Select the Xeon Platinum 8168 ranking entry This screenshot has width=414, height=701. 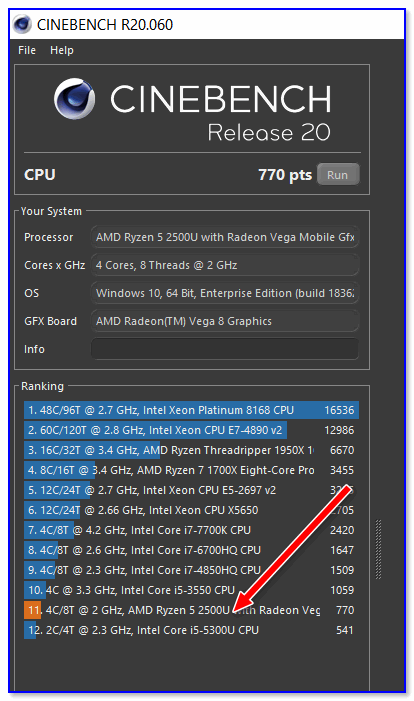[191, 410]
